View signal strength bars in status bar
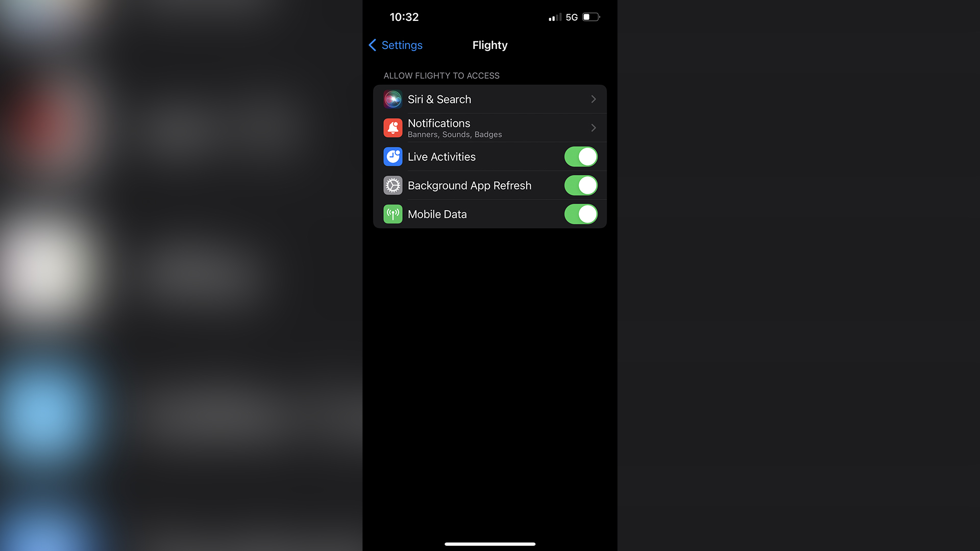Viewport: 980px width, 551px height. click(x=552, y=17)
